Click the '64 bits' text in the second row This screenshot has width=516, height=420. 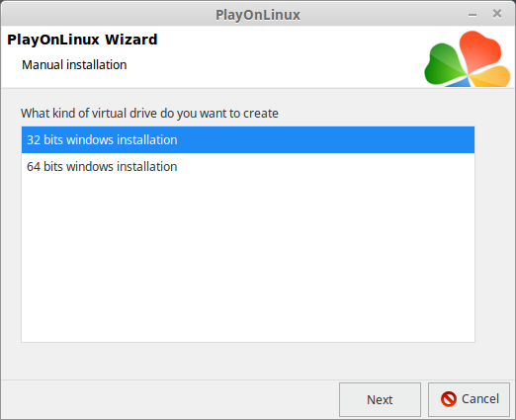(x=44, y=167)
